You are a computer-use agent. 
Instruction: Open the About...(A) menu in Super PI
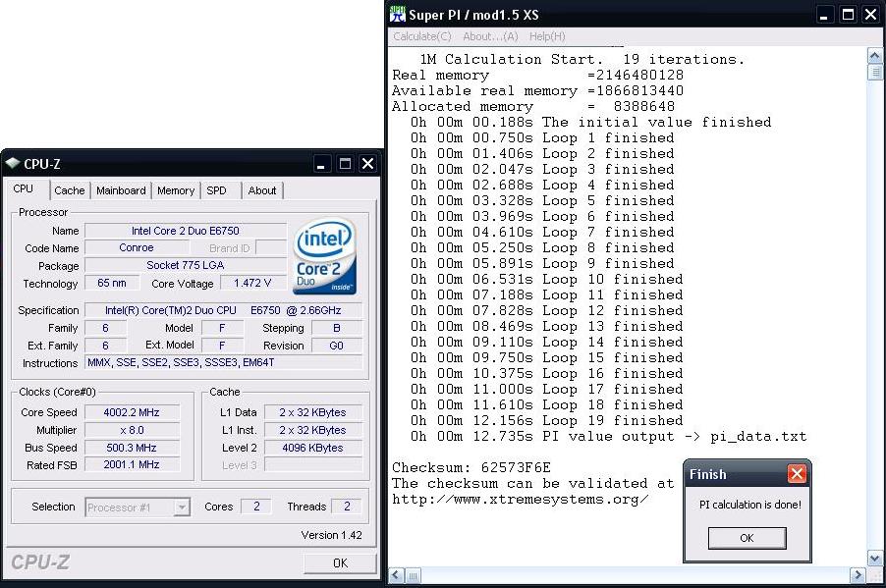point(490,36)
